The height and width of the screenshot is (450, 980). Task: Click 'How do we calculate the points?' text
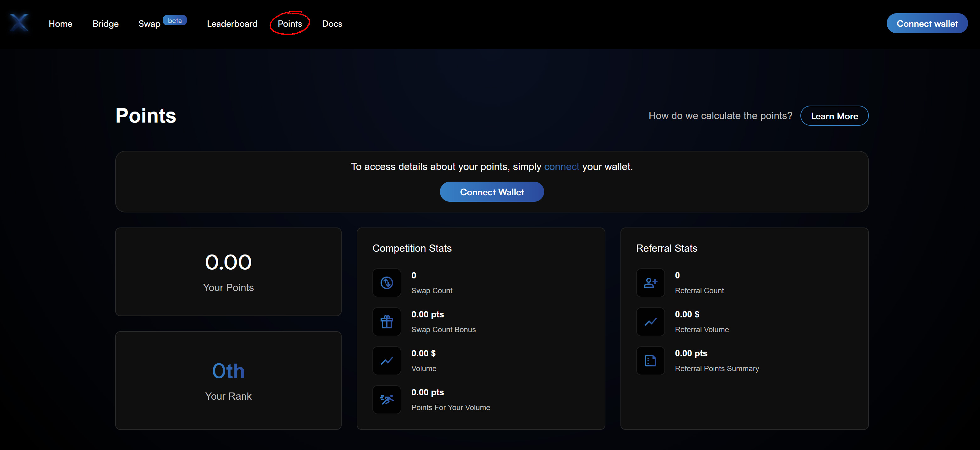720,116
